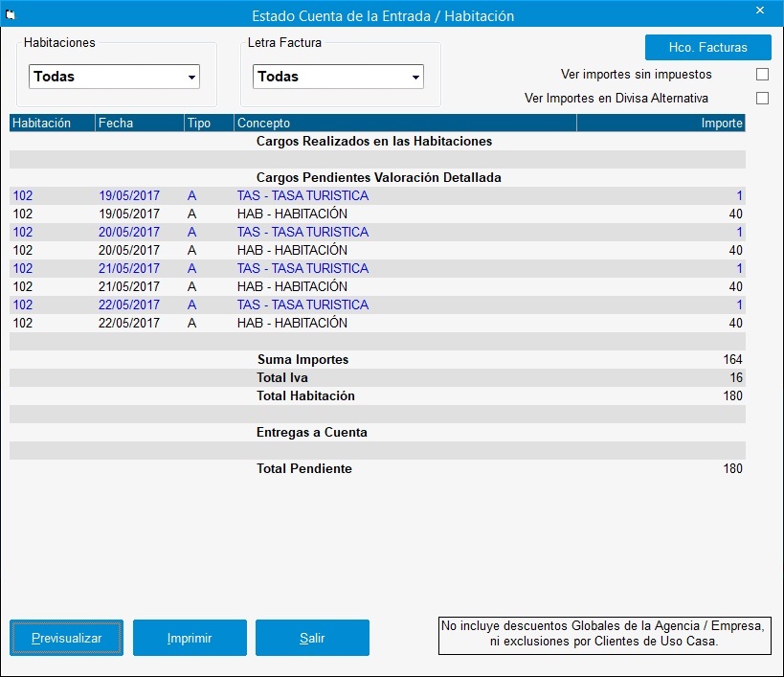Select HAB - HABITACIÓN row for 21/05/2017
Image resolution: width=784 pixels, height=677 pixels.
pos(377,286)
